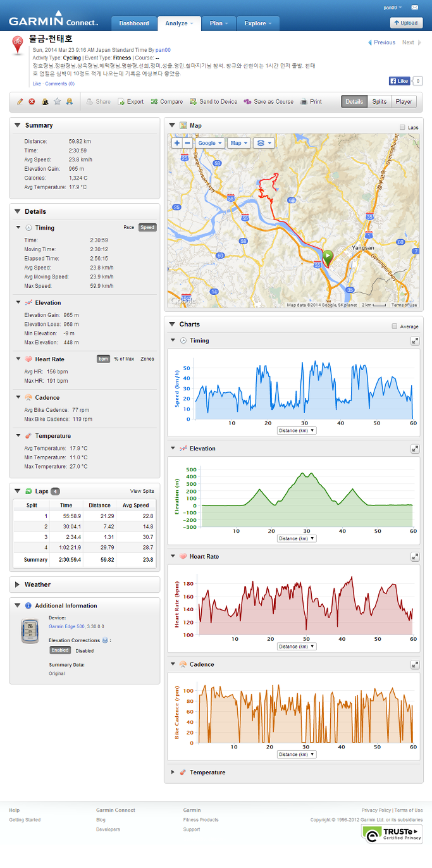Image resolution: width=432 pixels, height=868 pixels.
Task: Select the Details view button
Action: coord(354,101)
